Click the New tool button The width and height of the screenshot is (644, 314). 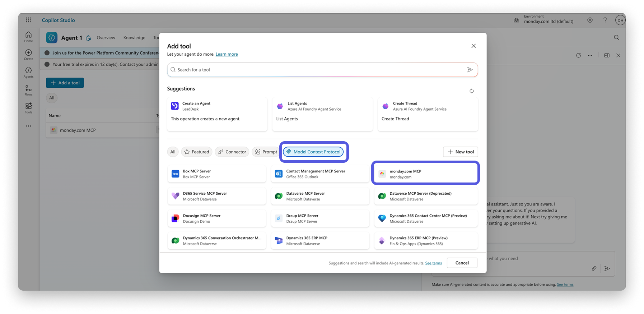pos(461,152)
